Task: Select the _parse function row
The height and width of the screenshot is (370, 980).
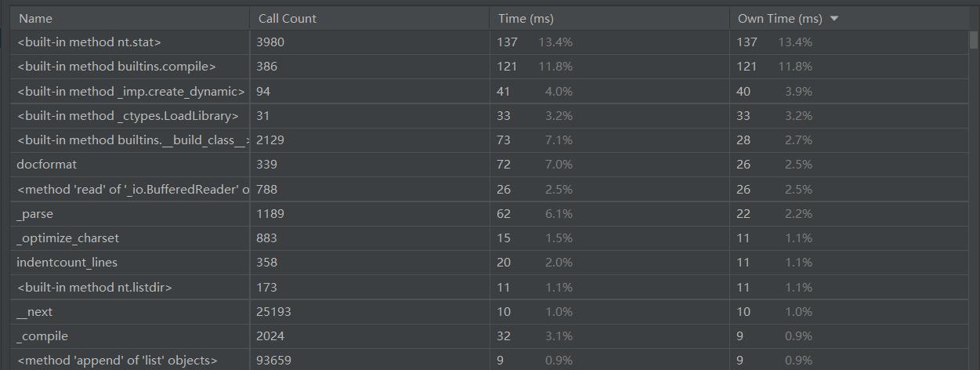Action: tap(35, 214)
